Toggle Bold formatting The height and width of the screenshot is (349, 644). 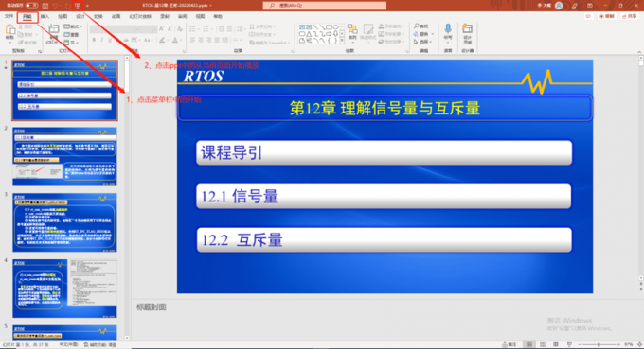[94, 40]
